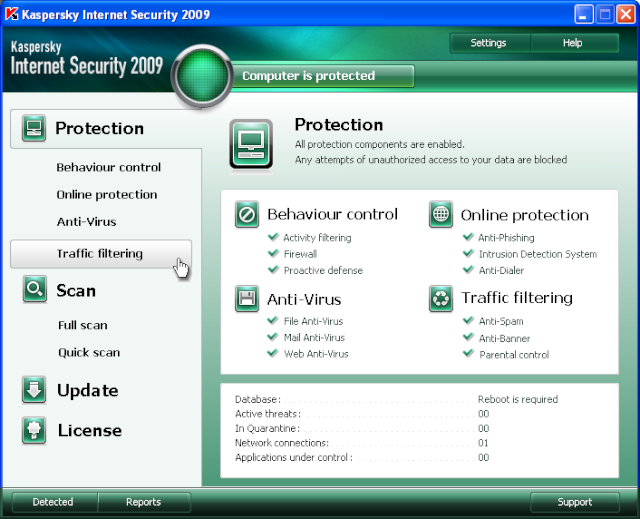The height and width of the screenshot is (519, 640).
Task: Click the Anti-Virus floppy disk icon
Action: [247, 299]
